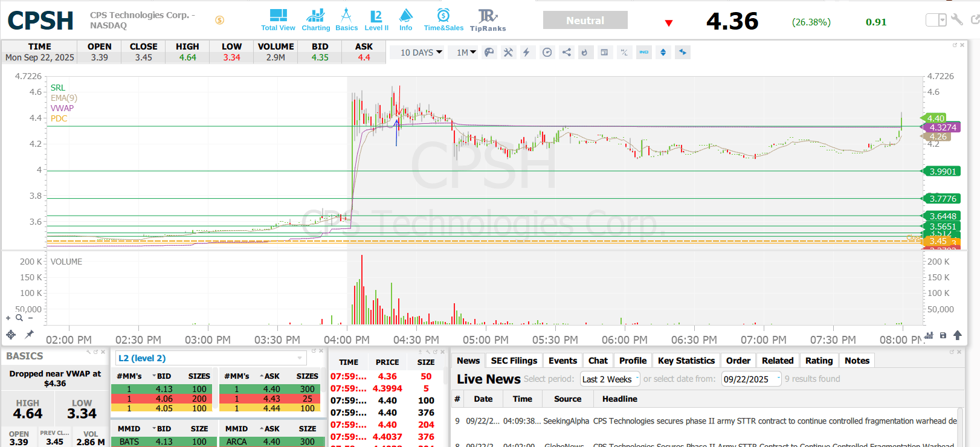Click the Neutral rating button
Image resolution: width=980 pixels, height=447 pixels.
[585, 21]
